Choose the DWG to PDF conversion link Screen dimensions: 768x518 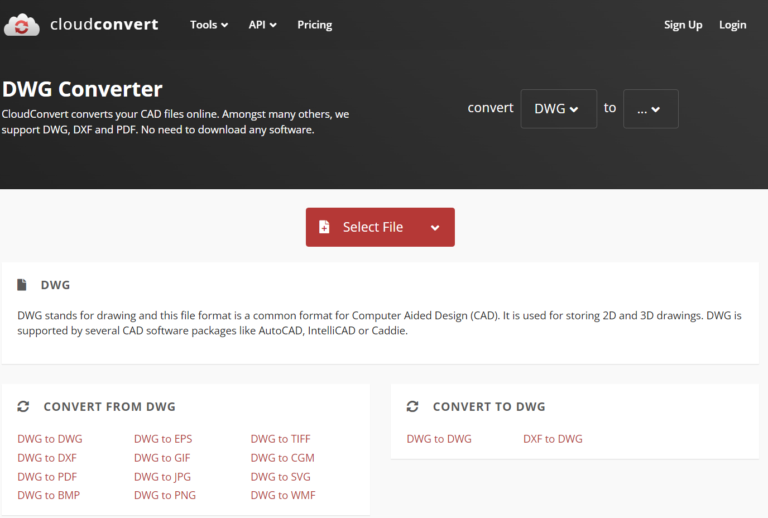click(x=47, y=477)
